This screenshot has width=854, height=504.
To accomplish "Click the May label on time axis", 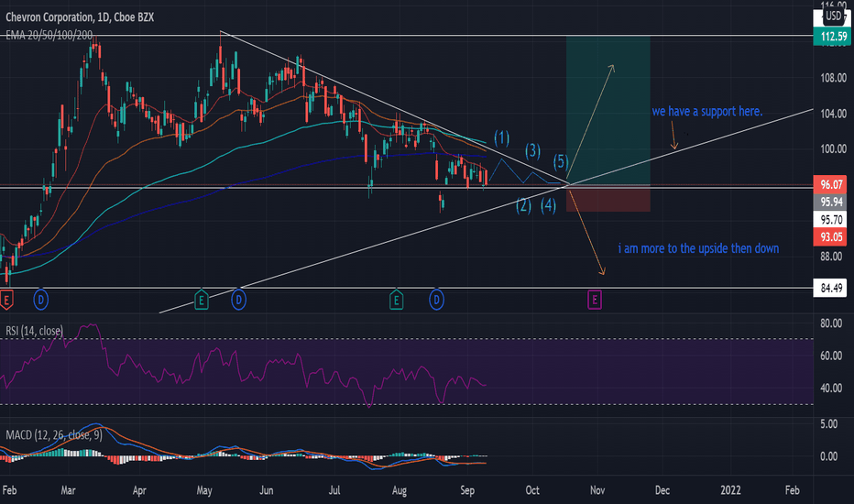I will (x=204, y=490).
